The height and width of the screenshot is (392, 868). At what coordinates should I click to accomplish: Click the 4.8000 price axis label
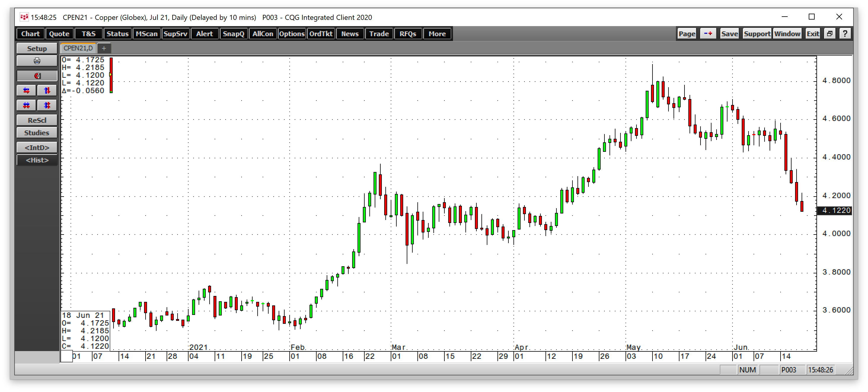pos(836,81)
